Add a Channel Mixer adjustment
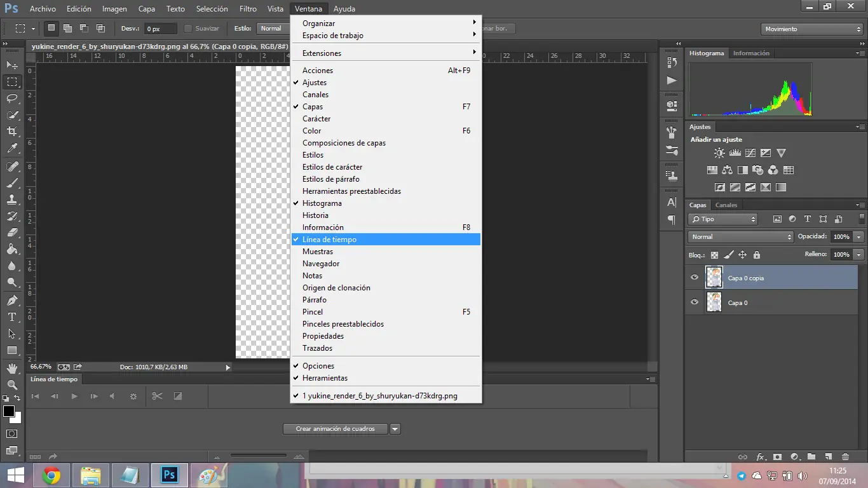 tap(773, 170)
